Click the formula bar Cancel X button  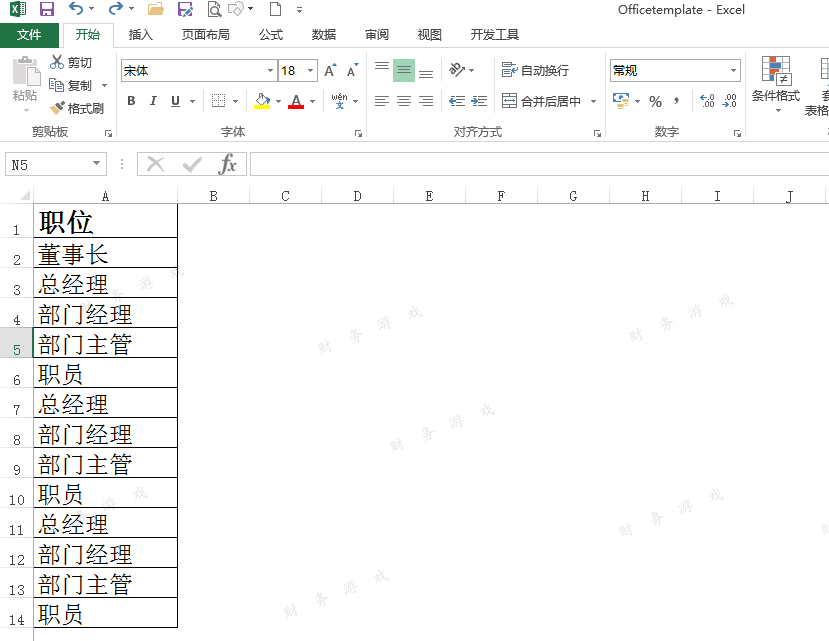[x=155, y=164]
